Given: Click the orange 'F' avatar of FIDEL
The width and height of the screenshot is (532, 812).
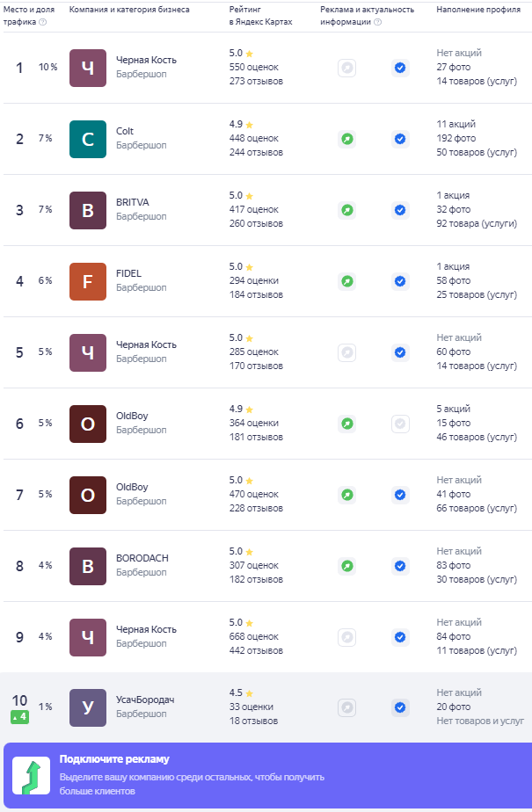Looking at the screenshot, I should coord(88,281).
